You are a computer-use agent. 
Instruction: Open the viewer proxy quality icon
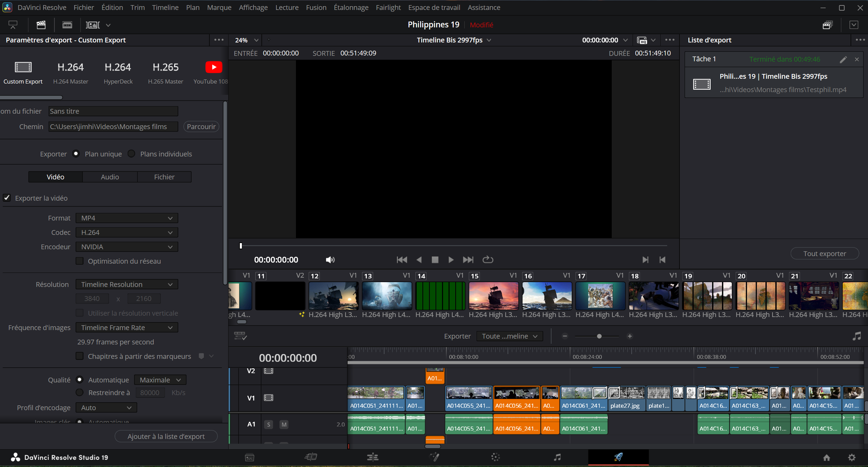(642, 40)
